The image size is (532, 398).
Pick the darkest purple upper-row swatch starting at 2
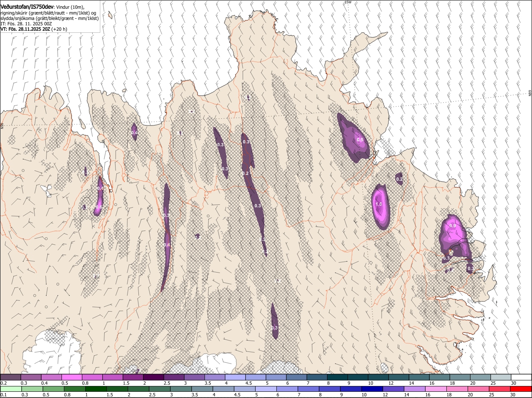pos(153,377)
